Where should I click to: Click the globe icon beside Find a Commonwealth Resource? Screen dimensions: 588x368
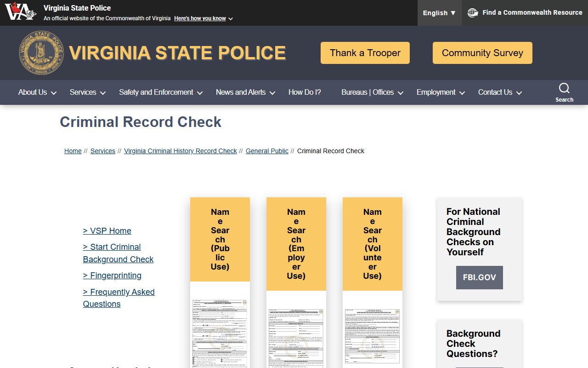coord(473,13)
